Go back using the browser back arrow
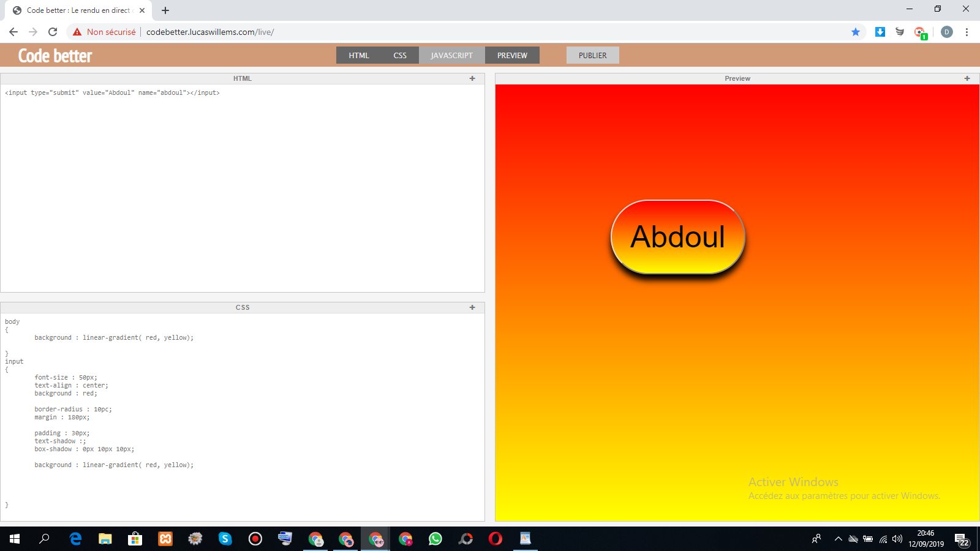The image size is (980, 551). (x=13, y=32)
